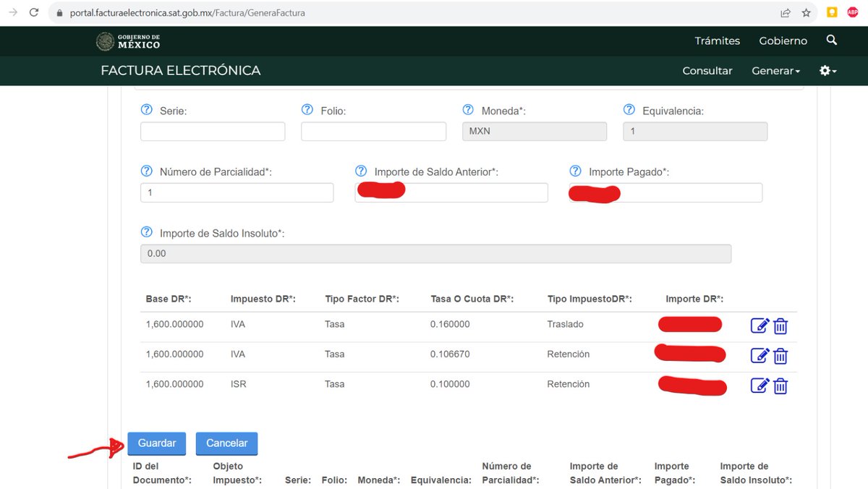Open the ABP adblock extension icon
The height and width of the screenshot is (489, 868).
pos(853,12)
